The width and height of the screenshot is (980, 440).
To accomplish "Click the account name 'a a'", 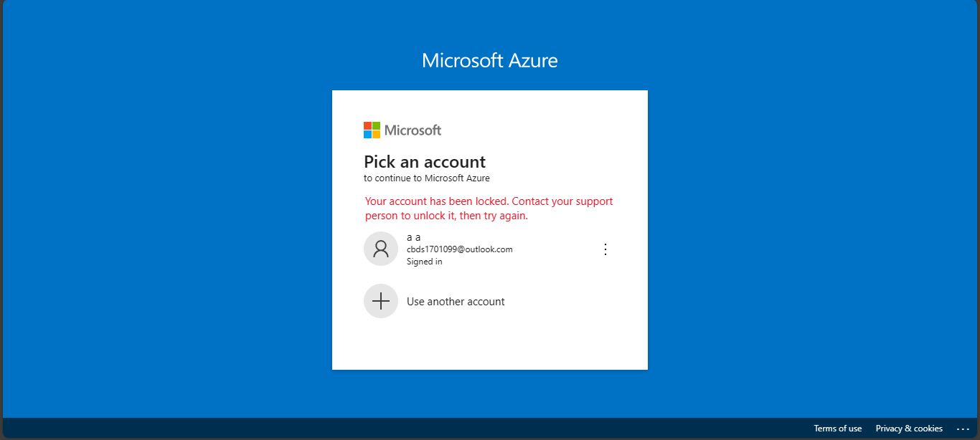I will coord(413,237).
